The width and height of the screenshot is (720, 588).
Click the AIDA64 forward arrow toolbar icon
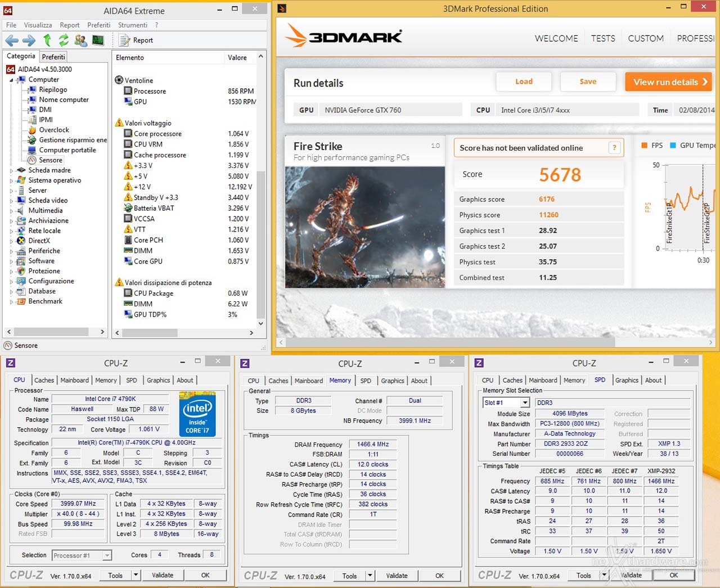pyautogui.click(x=29, y=40)
